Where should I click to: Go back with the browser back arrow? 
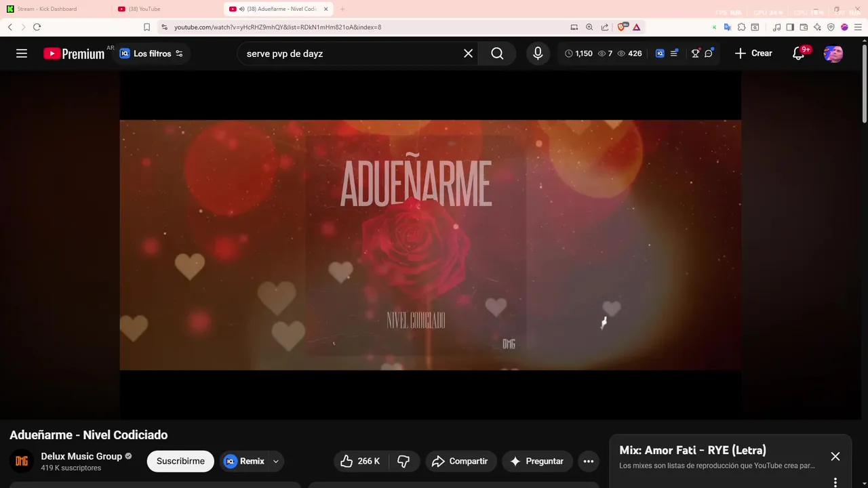pyautogui.click(x=10, y=27)
